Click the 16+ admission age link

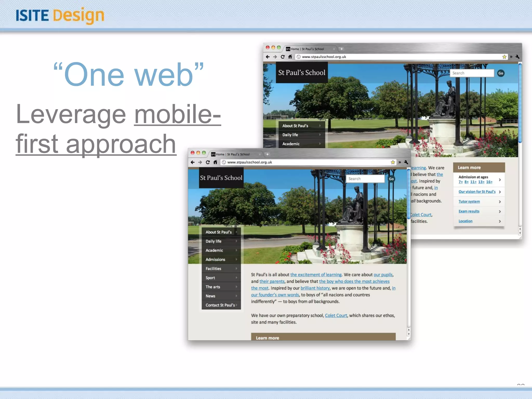(x=489, y=182)
